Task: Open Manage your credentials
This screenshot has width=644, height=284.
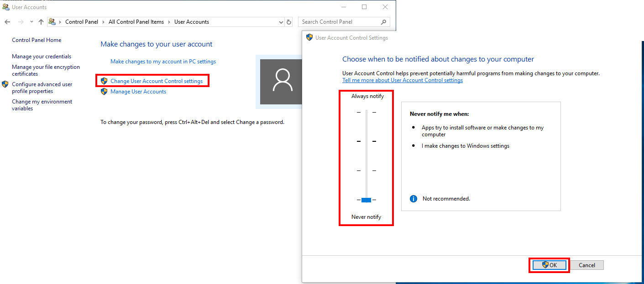Action: (42, 57)
